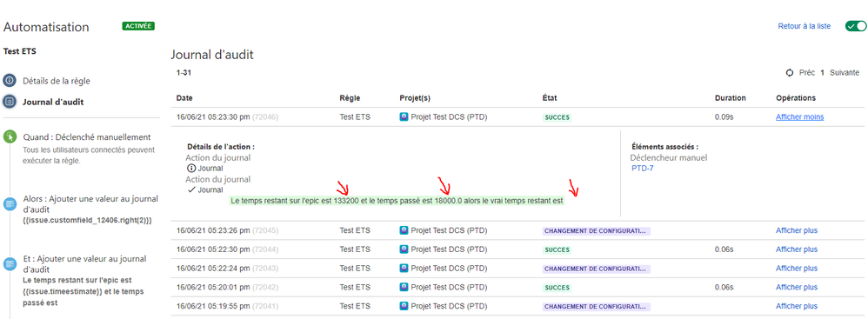Click project icon in the 05:22:24 pm row

pyautogui.click(x=404, y=268)
